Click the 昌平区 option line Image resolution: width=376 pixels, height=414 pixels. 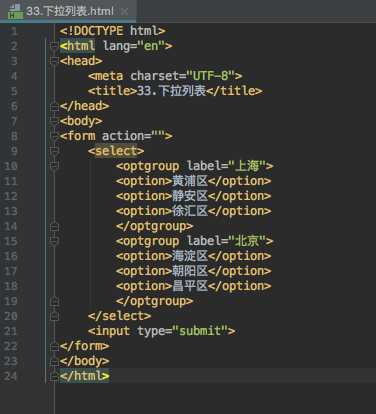pyautogui.click(x=194, y=286)
